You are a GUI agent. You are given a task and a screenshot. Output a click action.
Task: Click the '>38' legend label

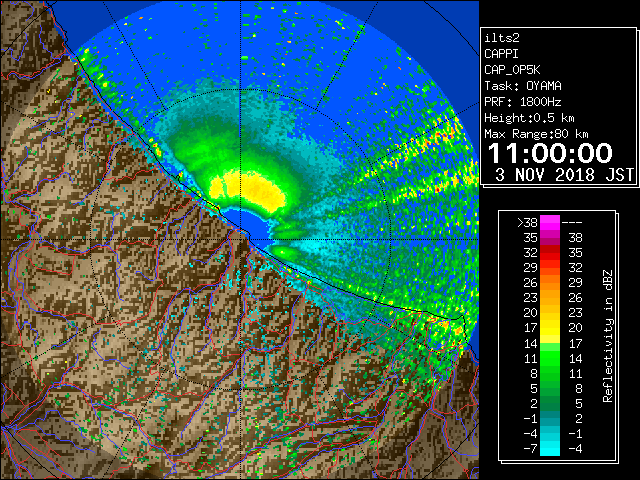point(527,222)
